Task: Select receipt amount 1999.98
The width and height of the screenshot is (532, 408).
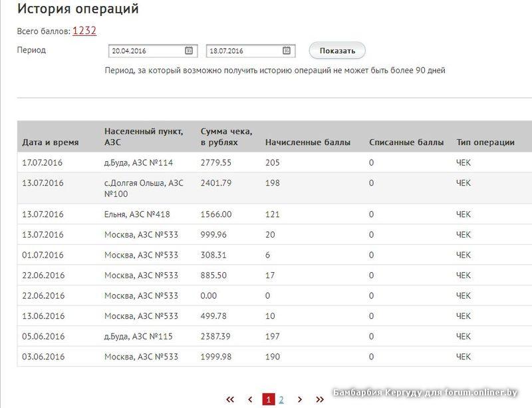Action: click(x=215, y=357)
